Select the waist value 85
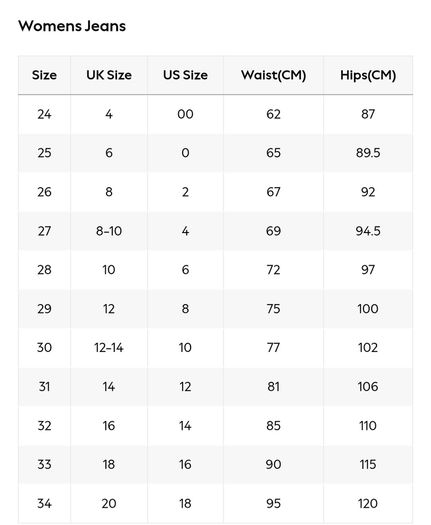 273,426
